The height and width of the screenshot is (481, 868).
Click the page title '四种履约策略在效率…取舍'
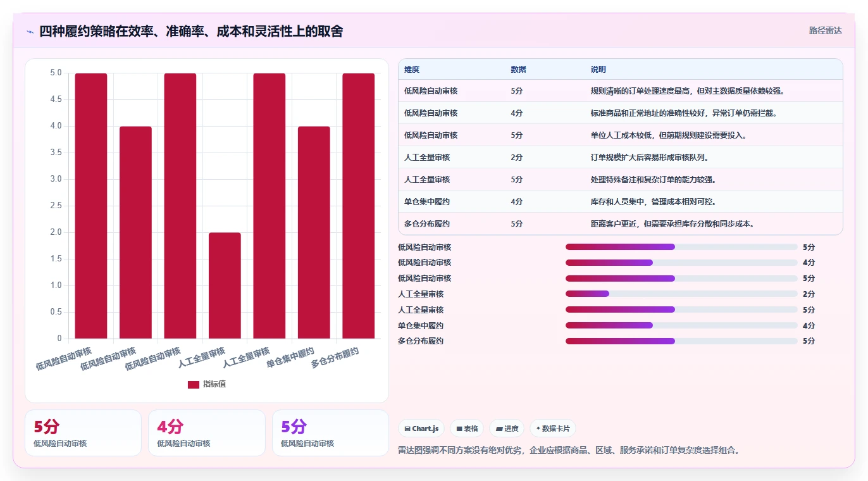coord(191,31)
